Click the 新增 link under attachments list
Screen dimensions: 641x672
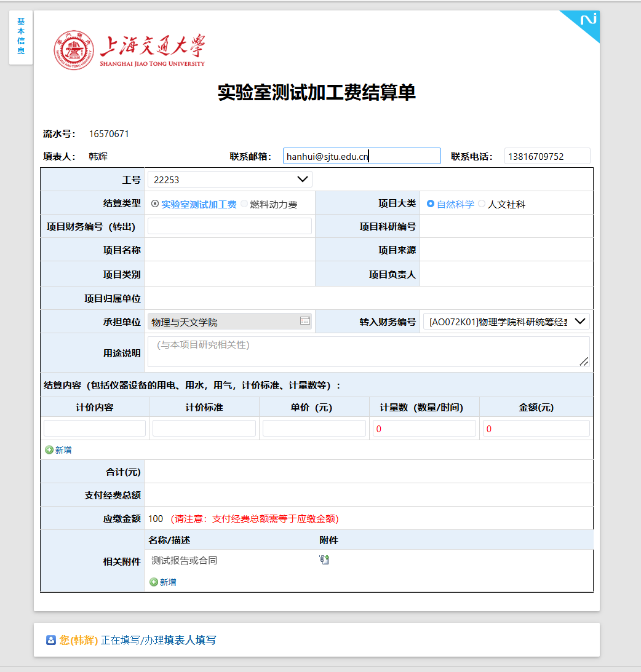click(168, 582)
